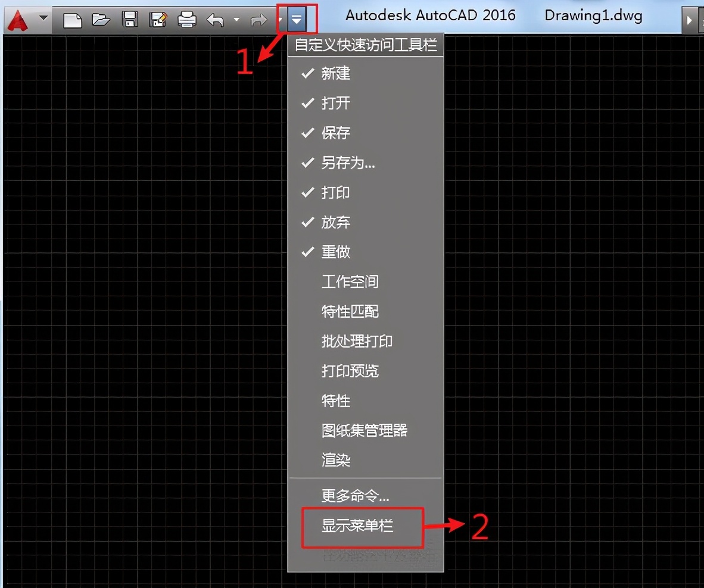Create a new drawing with the New icon
Viewport: 704px width, 588px height.
point(71,19)
